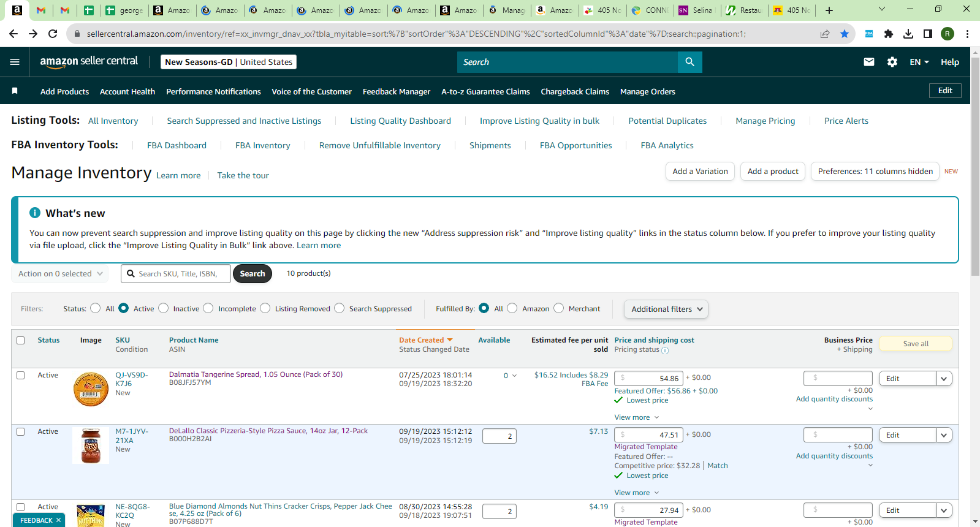
Task: Open the Action on 0 selected dropdown
Action: point(60,274)
